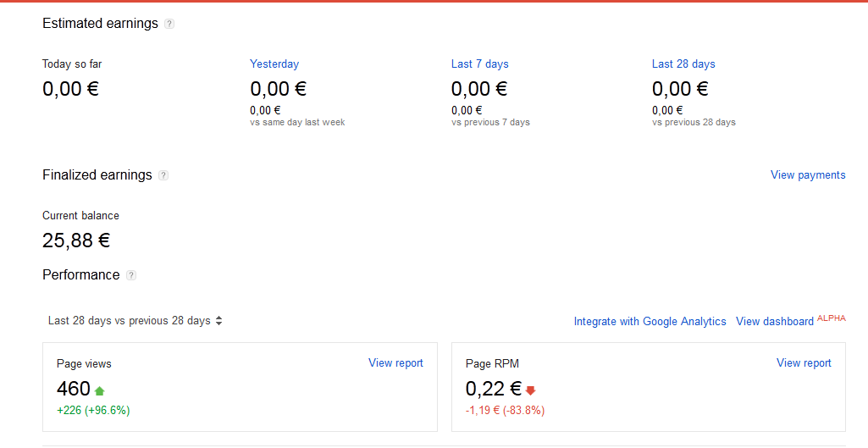Screen dimensions: 868x448
Task: Open the View dashboard alpha link
Action: (775, 322)
